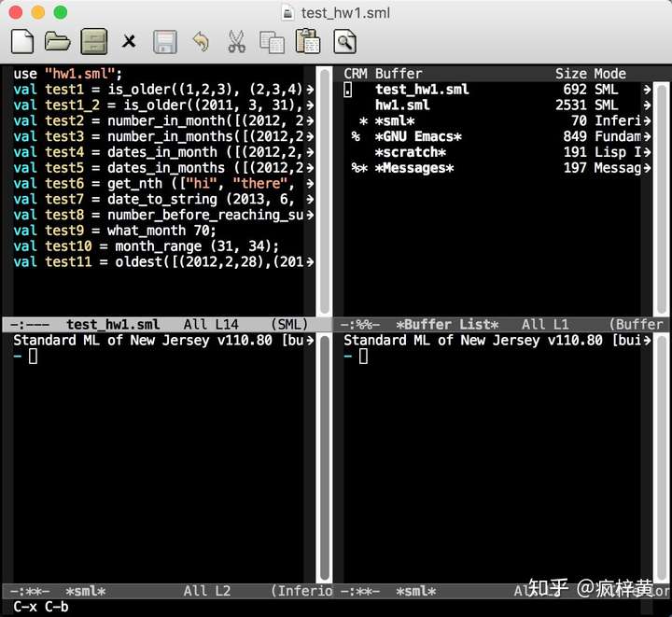This screenshot has width=672, height=617.
Task: Click the Buffer column header
Action: pyautogui.click(x=399, y=74)
